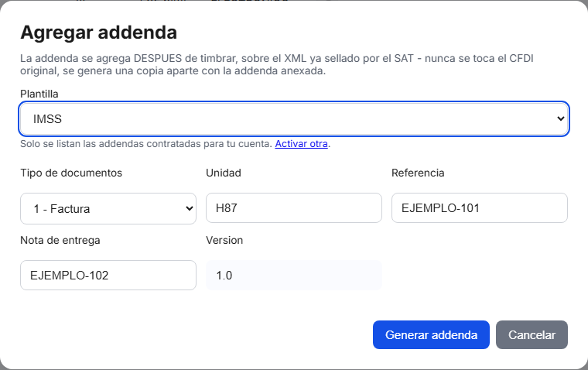Expand the Tipo de documentos dropdown

(x=108, y=209)
